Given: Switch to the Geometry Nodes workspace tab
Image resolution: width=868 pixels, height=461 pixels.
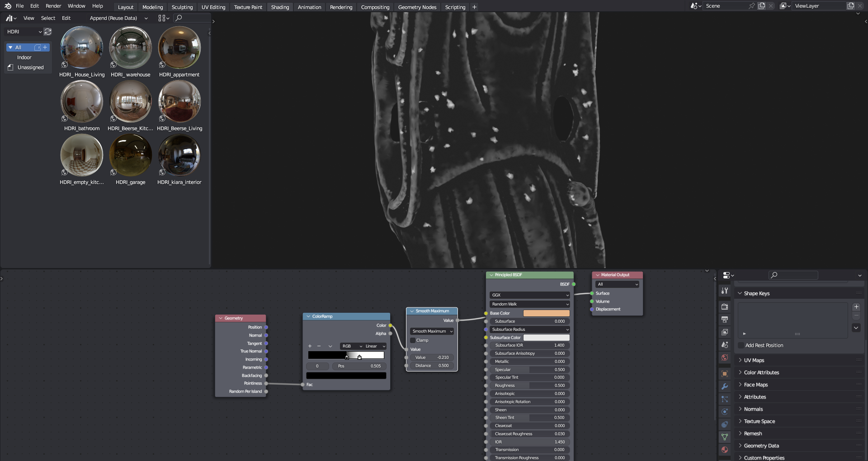Looking at the screenshot, I should (417, 7).
